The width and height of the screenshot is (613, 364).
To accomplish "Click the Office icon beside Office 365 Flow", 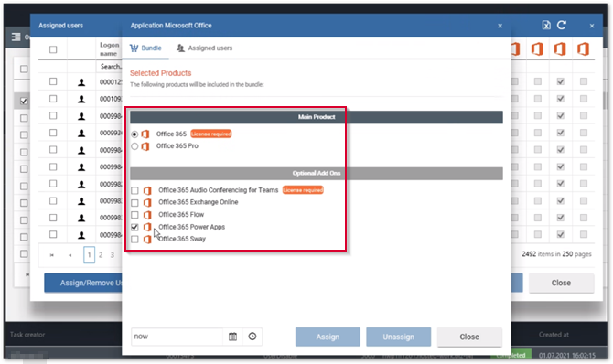I will pyautogui.click(x=147, y=215).
